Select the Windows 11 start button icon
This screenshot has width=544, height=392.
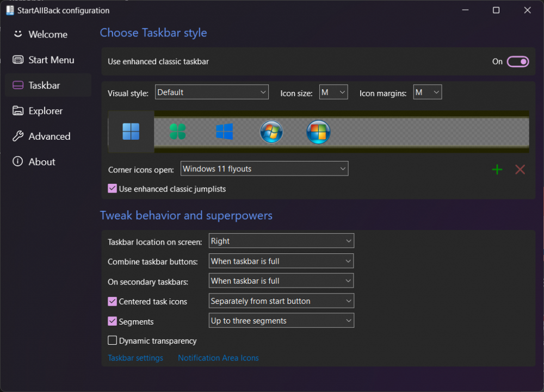pos(131,132)
